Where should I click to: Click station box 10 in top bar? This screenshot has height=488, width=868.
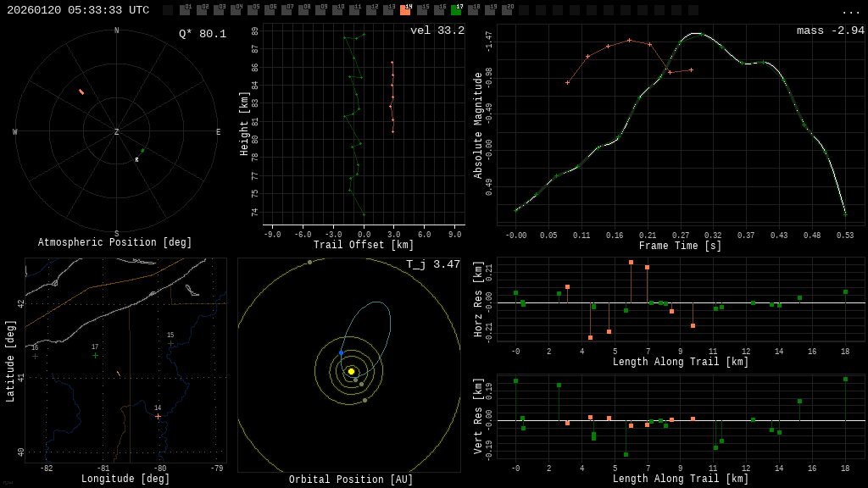point(337,10)
